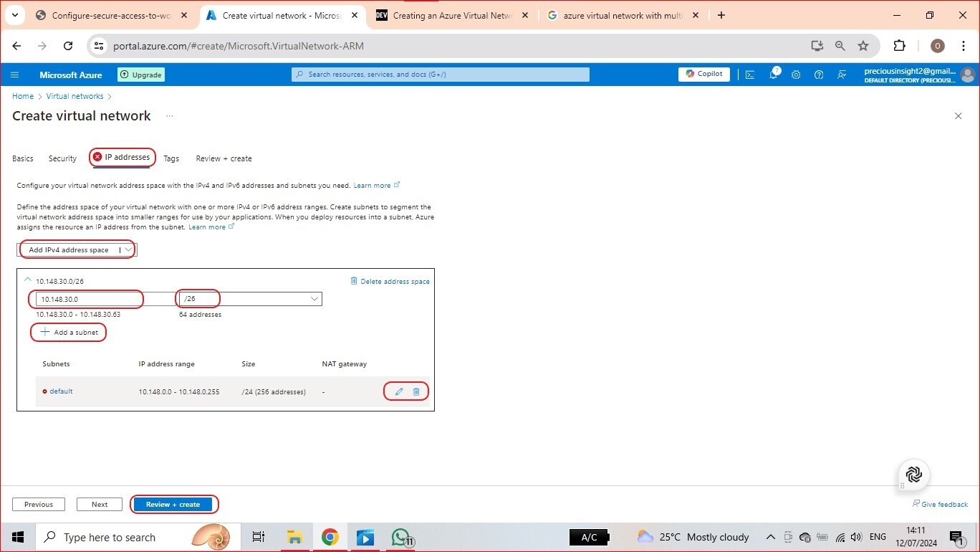The width and height of the screenshot is (980, 552).
Task: Open the Azure portal hamburger menu
Action: click(x=14, y=75)
